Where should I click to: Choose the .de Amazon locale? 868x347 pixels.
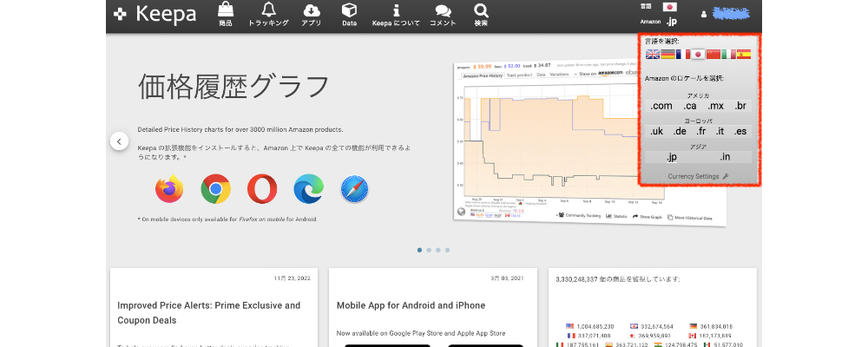(680, 131)
